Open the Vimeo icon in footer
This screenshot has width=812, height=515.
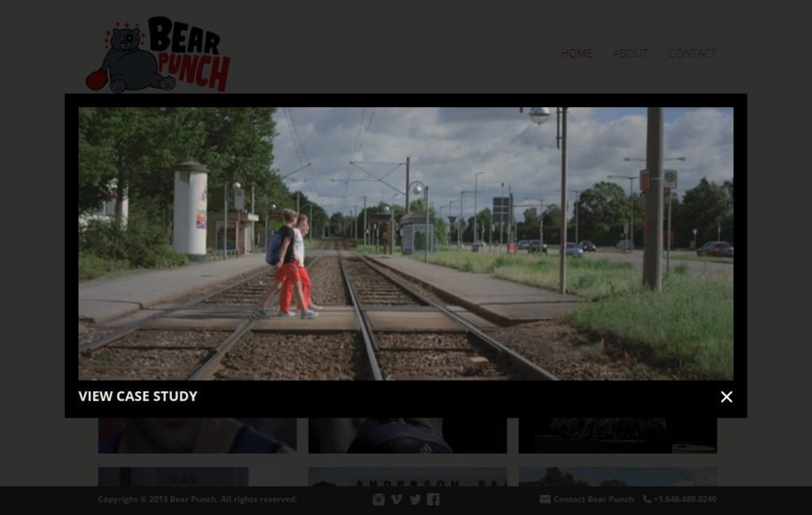click(x=396, y=499)
